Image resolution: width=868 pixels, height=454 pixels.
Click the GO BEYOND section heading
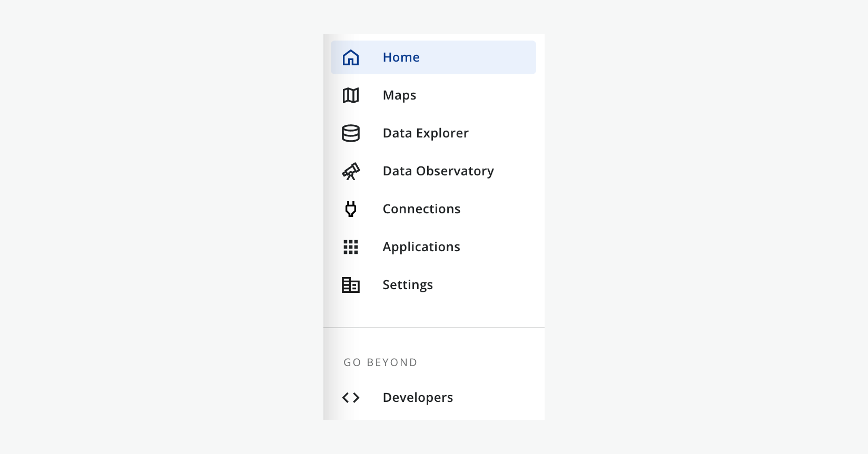click(x=380, y=362)
